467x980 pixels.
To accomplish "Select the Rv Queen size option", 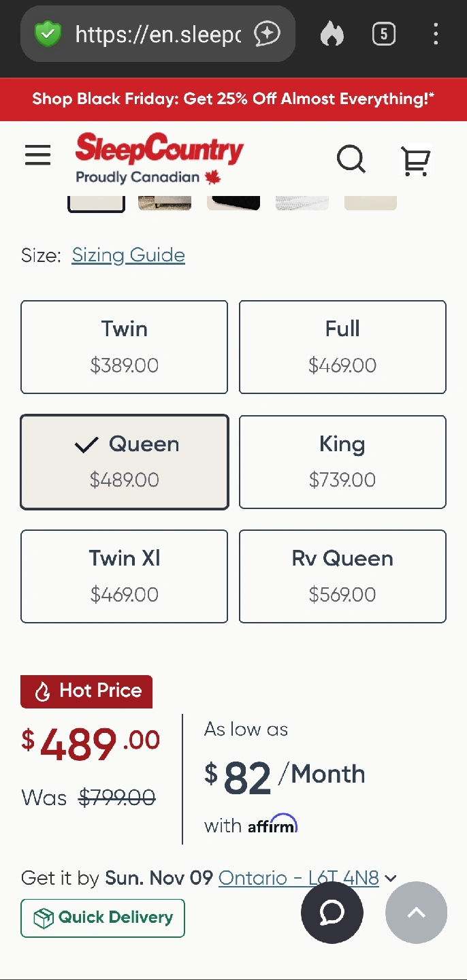I will coord(342,576).
